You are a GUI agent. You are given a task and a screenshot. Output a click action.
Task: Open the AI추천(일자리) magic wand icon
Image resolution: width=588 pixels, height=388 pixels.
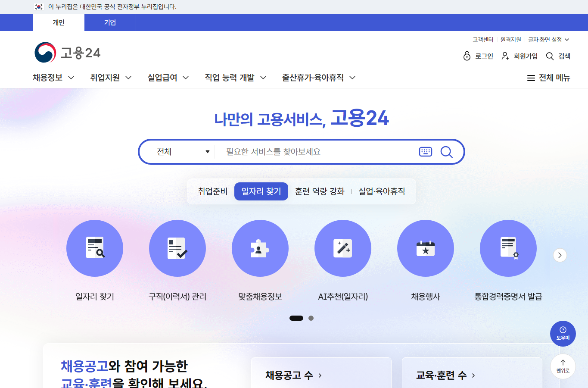click(x=343, y=248)
